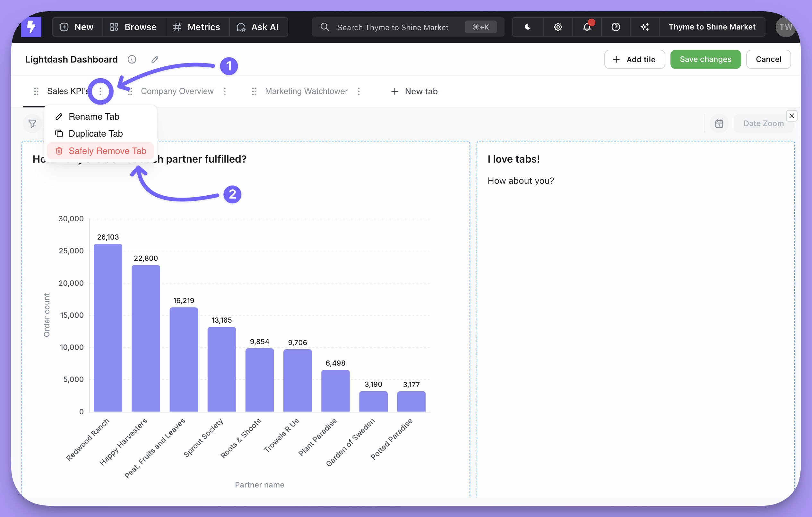812x517 pixels.
Task: Click the Date Zoom calendar icon
Action: click(719, 124)
